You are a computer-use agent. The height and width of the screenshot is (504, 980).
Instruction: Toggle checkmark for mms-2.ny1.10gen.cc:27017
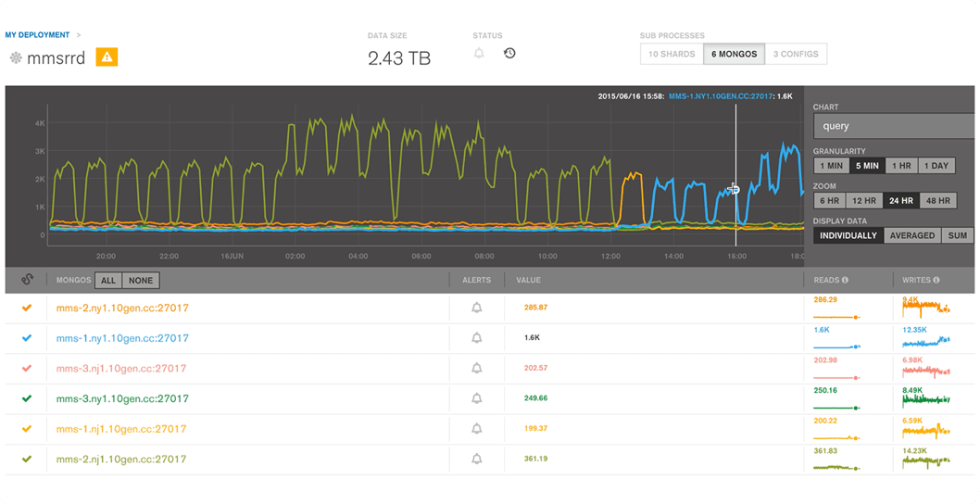pos(27,308)
